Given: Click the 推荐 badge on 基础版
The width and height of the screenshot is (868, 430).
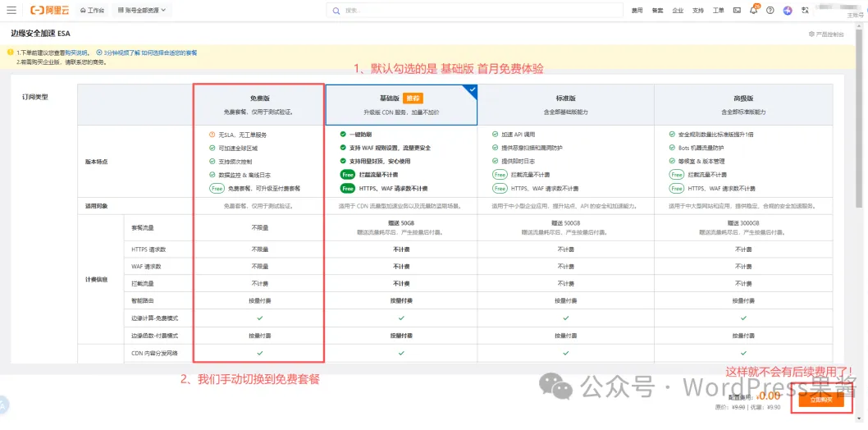Looking at the screenshot, I should tap(413, 98).
